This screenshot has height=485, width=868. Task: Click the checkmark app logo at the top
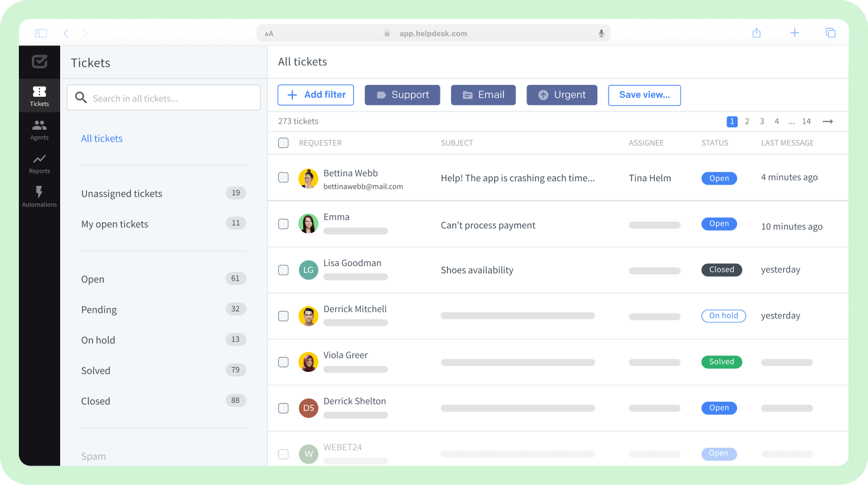coord(39,61)
